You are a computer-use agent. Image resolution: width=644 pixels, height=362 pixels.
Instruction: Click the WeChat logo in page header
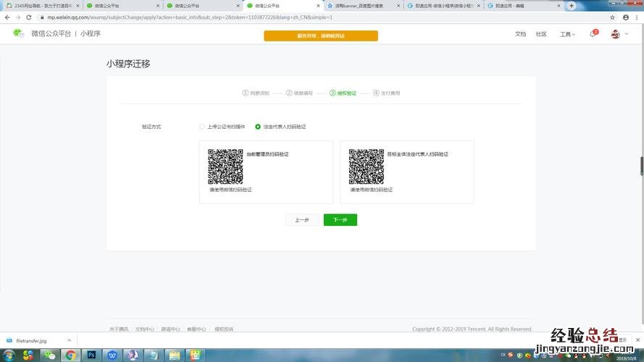[18, 33]
